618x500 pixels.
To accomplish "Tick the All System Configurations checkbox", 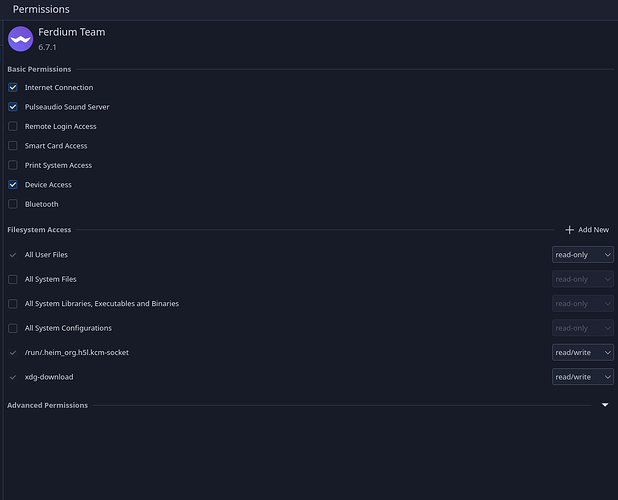I will tap(13, 328).
